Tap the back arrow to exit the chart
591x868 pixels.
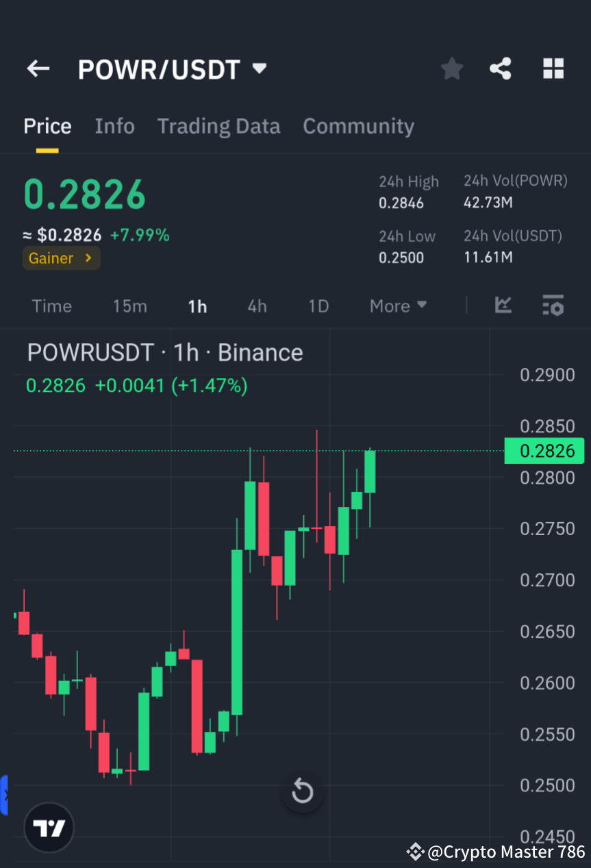point(38,69)
